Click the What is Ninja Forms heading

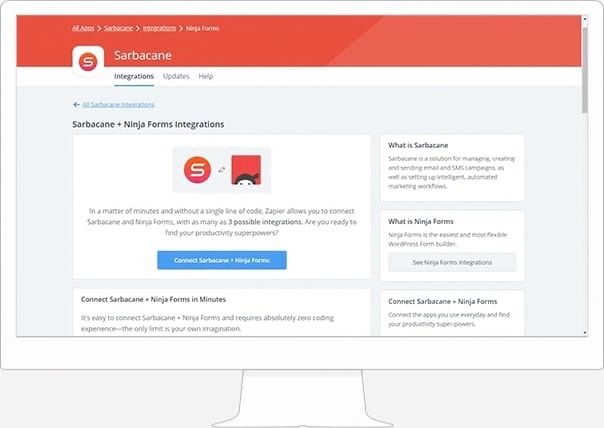click(x=421, y=222)
